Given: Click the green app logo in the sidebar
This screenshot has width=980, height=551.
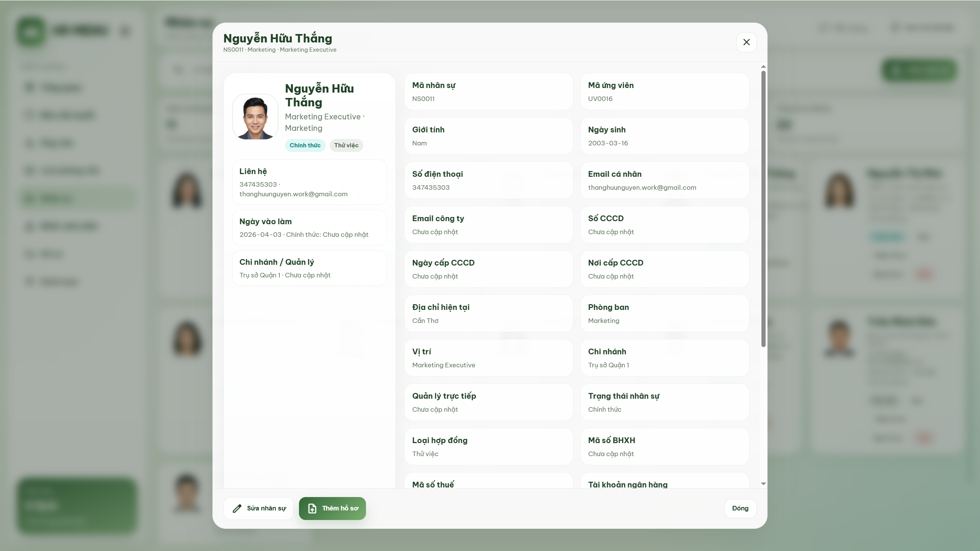Looking at the screenshot, I should [x=31, y=31].
